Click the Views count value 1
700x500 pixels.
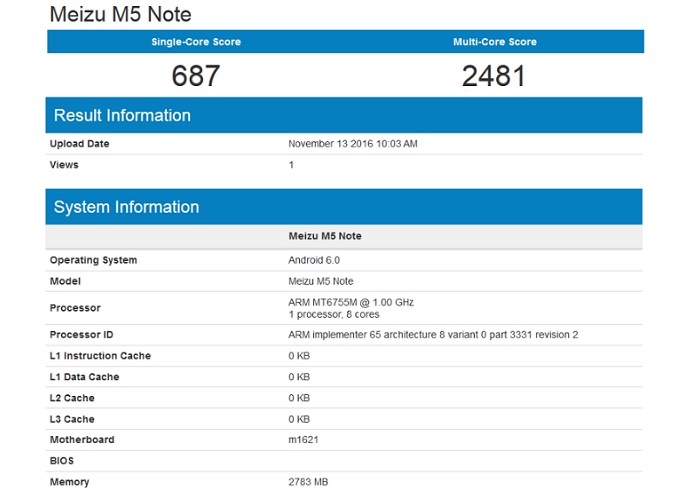point(291,165)
